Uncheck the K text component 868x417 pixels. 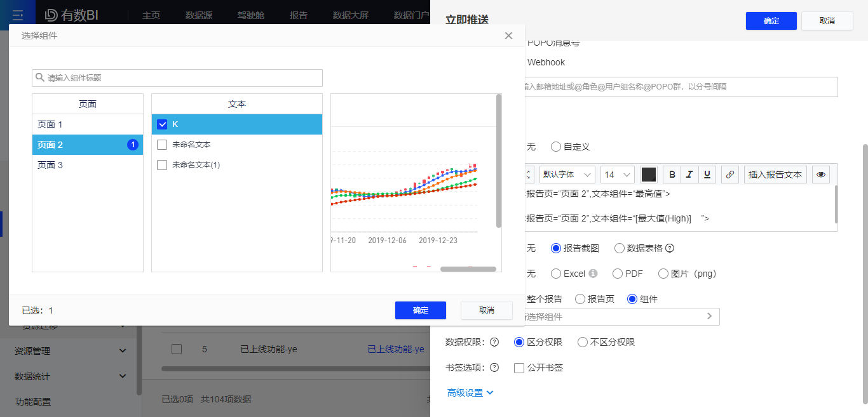pyautogui.click(x=162, y=124)
